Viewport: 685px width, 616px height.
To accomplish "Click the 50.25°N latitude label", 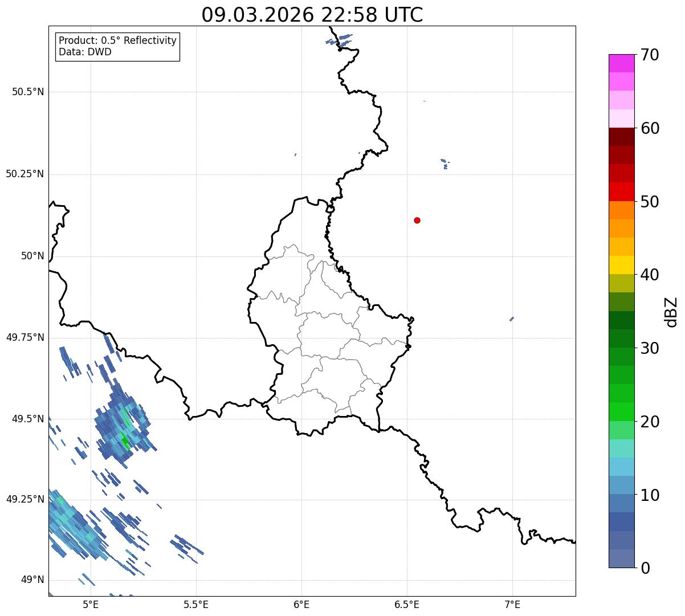I will click(x=25, y=174).
